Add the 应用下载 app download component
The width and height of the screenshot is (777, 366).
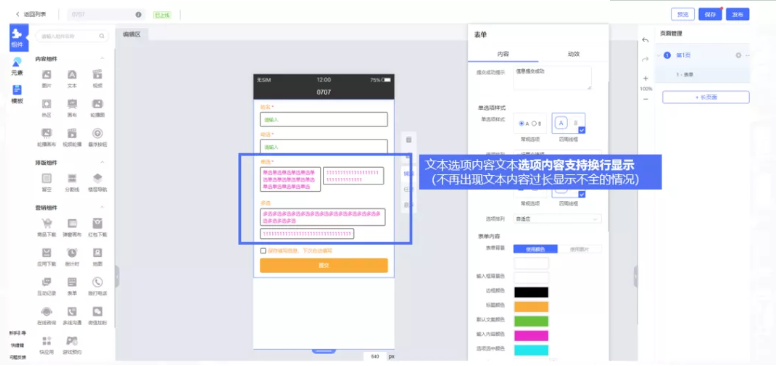pyautogui.click(x=46, y=256)
